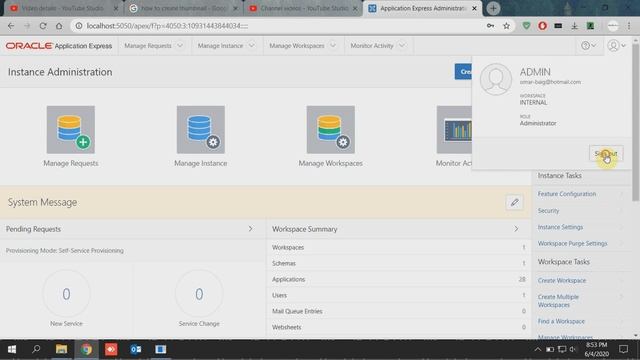Open Windows taskbar search
This screenshot has width=640, height=360.
[x=36, y=349]
